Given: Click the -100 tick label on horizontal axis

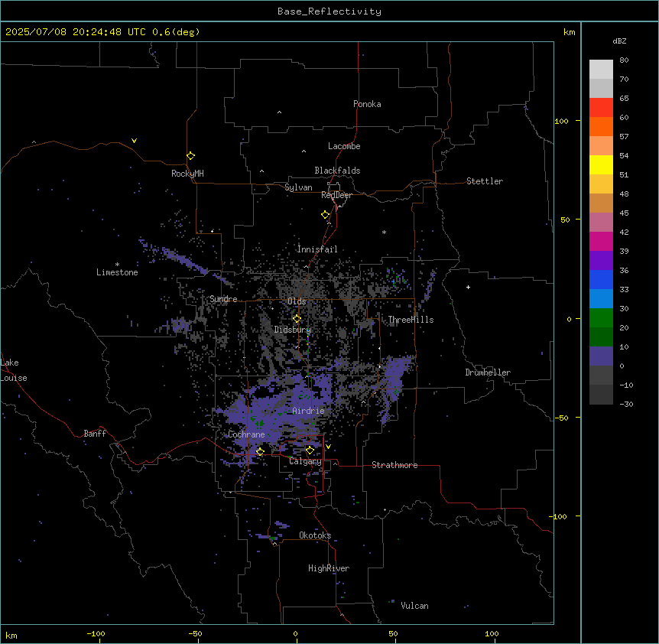Looking at the screenshot, I should tap(96, 633).
